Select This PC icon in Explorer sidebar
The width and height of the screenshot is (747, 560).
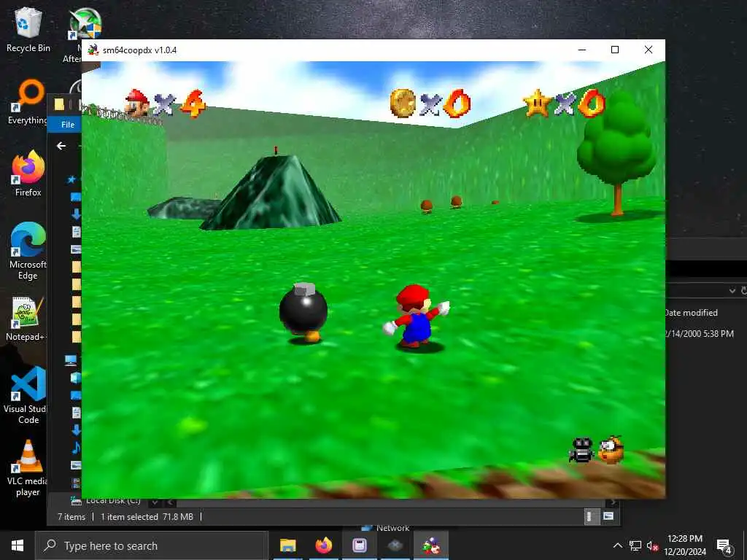pos(71,360)
